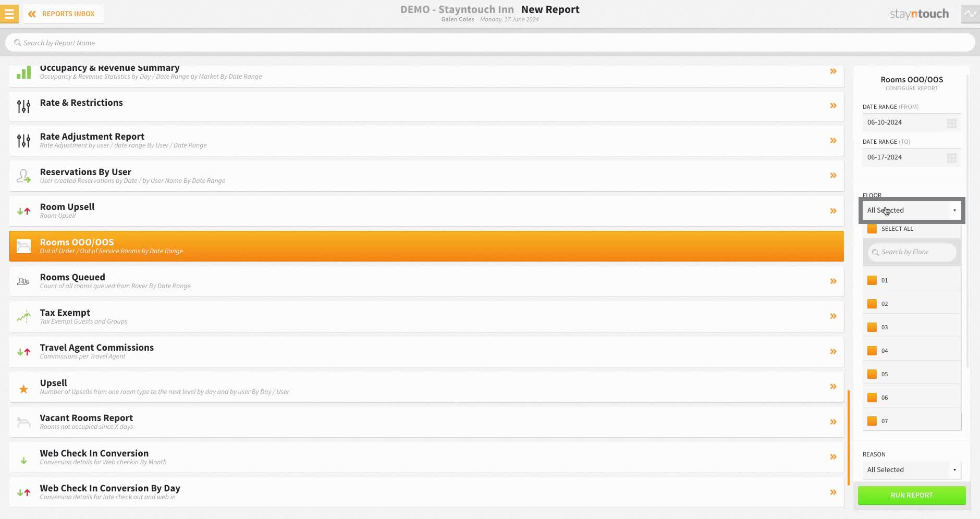Image resolution: width=980 pixels, height=519 pixels.
Task: Uncheck floor 01 checkbox
Action: [x=872, y=280]
